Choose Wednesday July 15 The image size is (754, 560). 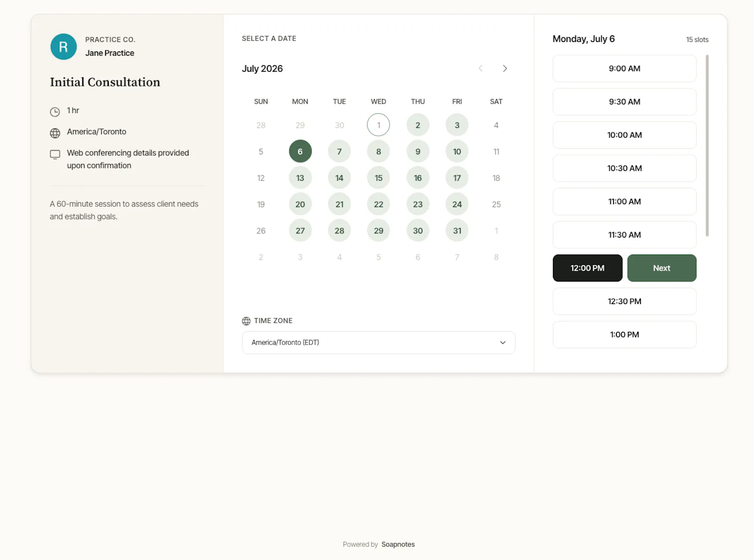tap(378, 178)
